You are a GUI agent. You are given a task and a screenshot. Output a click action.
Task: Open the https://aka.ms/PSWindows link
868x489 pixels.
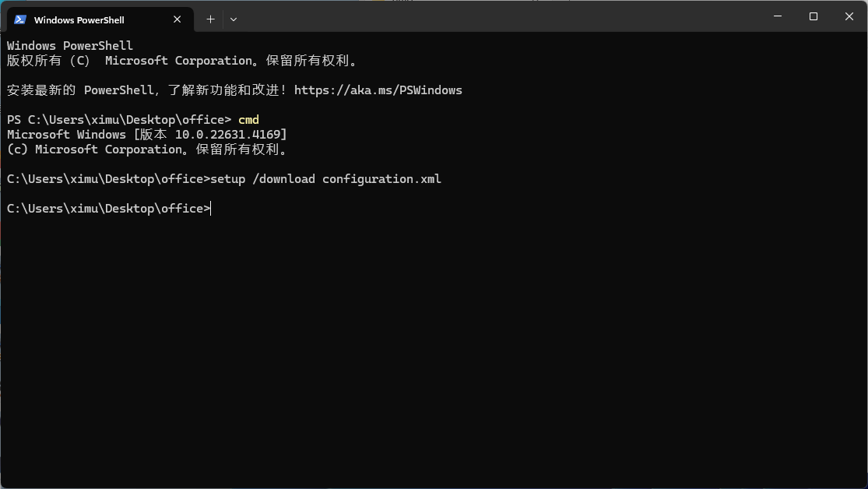click(x=378, y=90)
